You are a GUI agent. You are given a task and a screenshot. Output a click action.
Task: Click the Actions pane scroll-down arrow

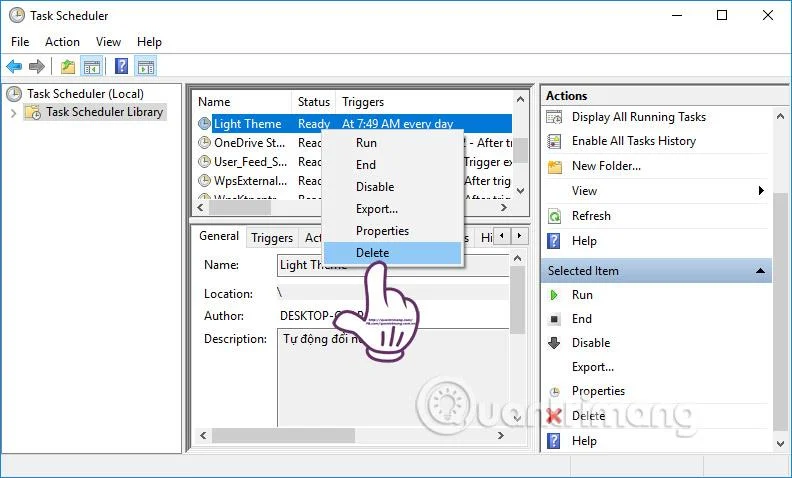[780, 444]
